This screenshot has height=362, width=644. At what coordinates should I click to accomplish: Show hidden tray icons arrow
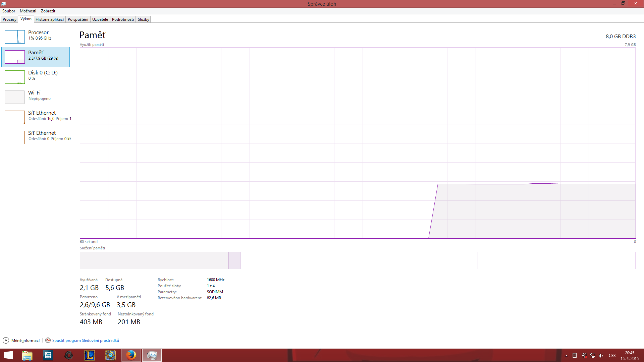566,356
